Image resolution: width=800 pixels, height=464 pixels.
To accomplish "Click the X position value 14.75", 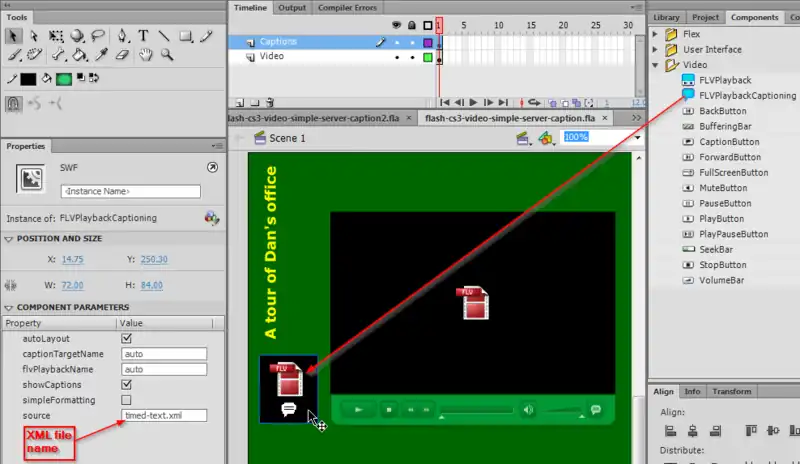I will point(73,259).
